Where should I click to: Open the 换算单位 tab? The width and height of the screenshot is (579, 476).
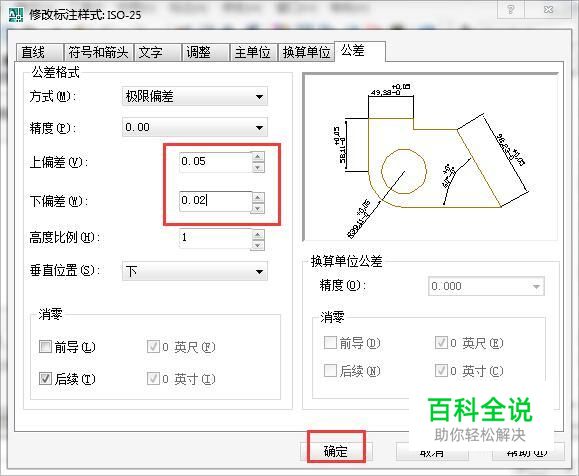(x=306, y=52)
